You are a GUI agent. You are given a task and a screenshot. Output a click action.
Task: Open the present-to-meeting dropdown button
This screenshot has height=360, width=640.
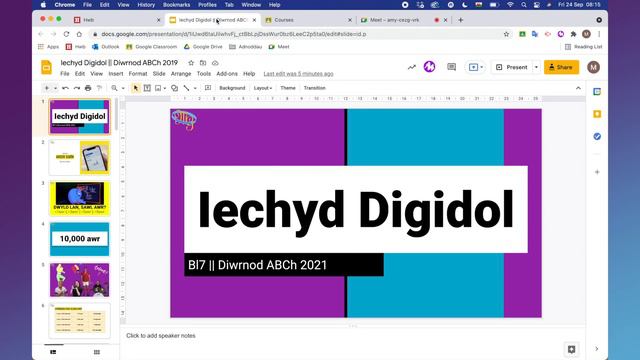(476, 67)
